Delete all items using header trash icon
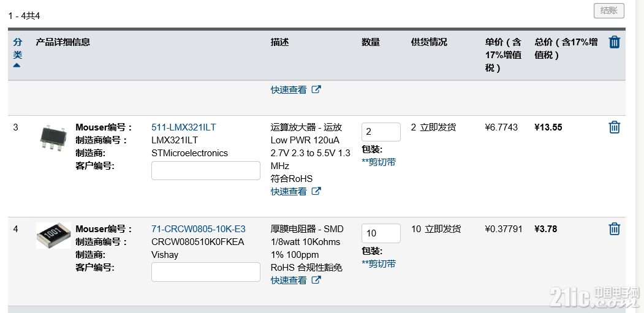This screenshot has width=644, height=313. 615,42
